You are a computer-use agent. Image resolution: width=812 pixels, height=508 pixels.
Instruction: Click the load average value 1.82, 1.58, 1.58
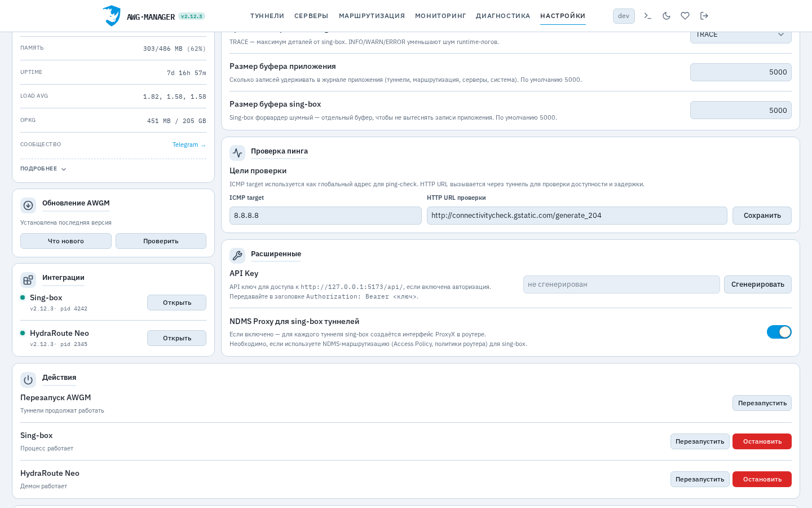pos(174,97)
